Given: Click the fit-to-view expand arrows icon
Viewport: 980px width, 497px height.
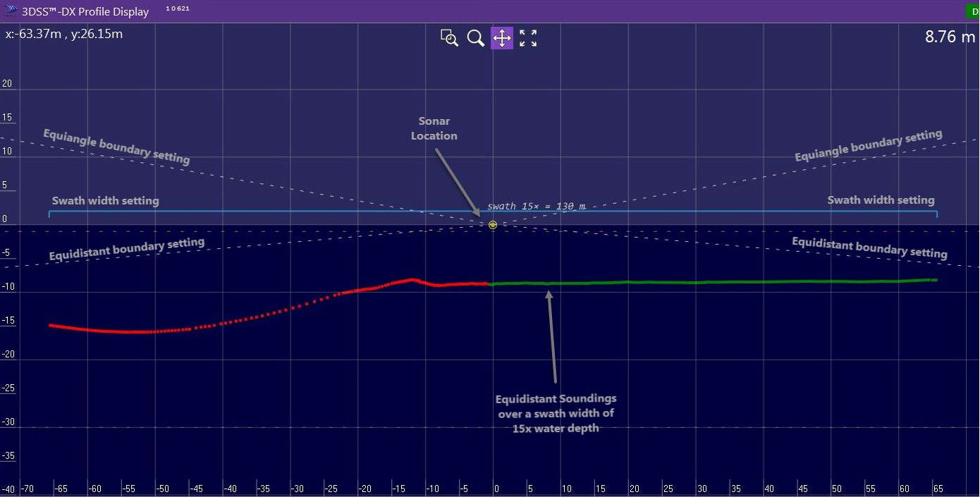Looking at the screenshot, I should pos(528,38).
